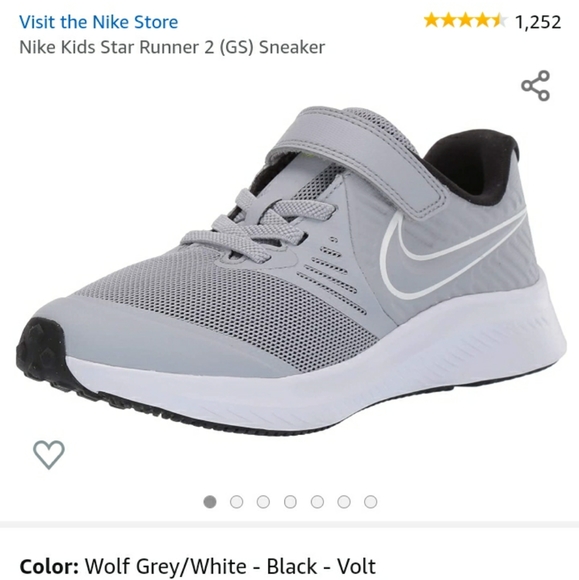Click the half-filled fifth rating star
This screenshot has width=579, height=580.
[x=499, y=21]
